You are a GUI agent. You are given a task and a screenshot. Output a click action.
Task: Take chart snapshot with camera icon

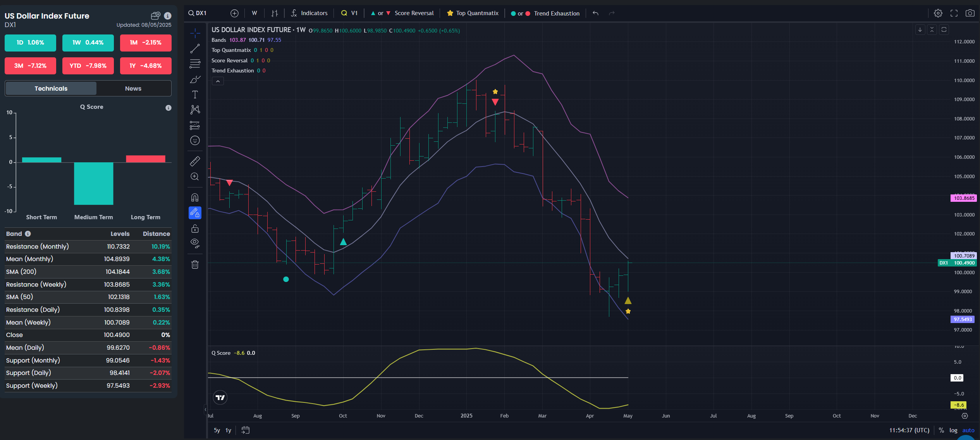click(x=970, y=13)
